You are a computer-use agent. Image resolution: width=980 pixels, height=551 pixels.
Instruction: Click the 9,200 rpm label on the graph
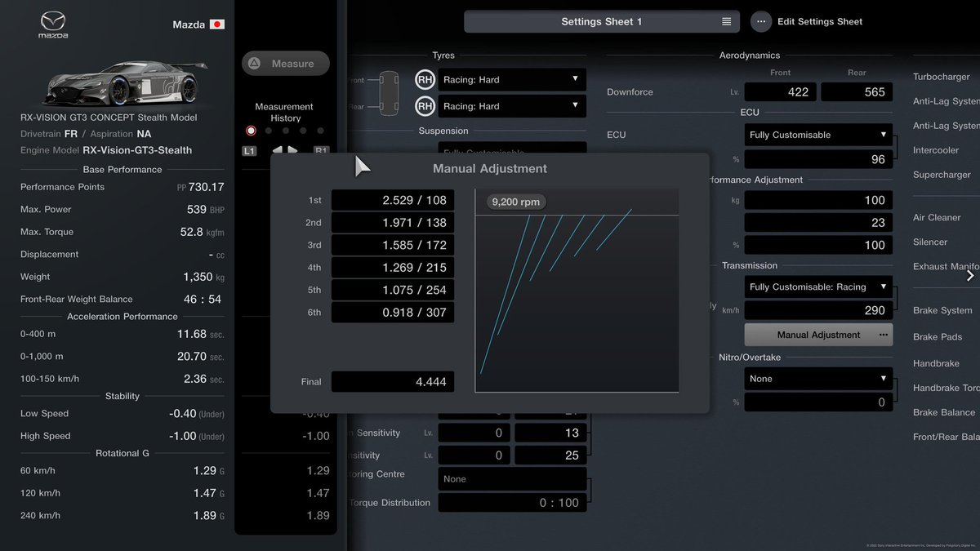point(515,202)
